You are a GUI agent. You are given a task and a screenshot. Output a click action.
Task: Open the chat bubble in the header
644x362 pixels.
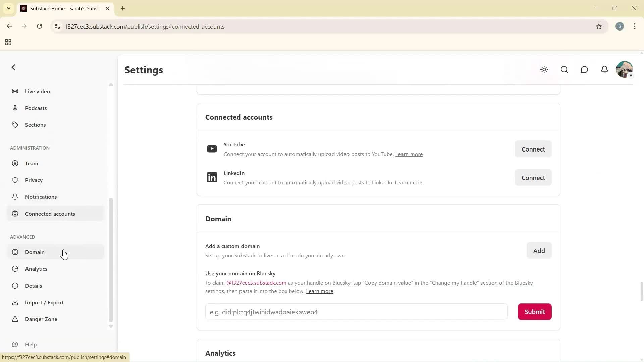pos(584,69)
